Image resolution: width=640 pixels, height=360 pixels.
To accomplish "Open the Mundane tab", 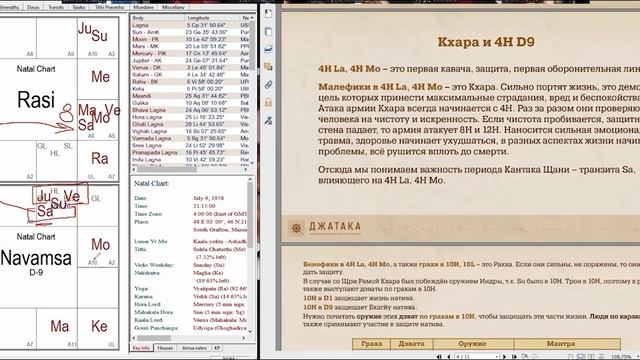I will coord(143,7).
